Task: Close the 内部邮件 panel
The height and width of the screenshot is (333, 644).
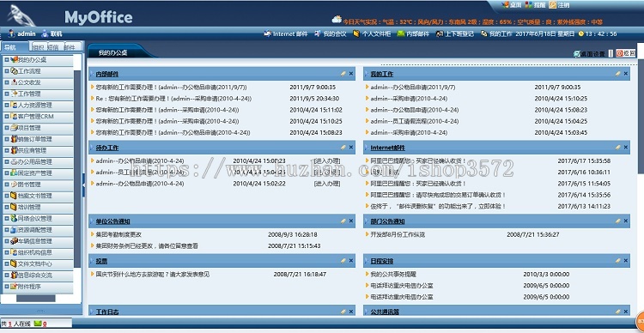Action: (x=351, y=74)
